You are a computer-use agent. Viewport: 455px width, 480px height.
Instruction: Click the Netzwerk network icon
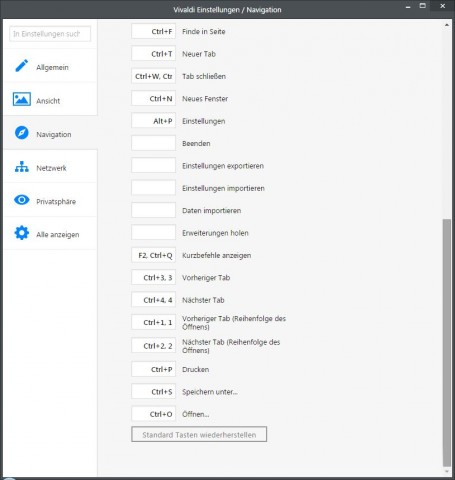click(22, 167)
